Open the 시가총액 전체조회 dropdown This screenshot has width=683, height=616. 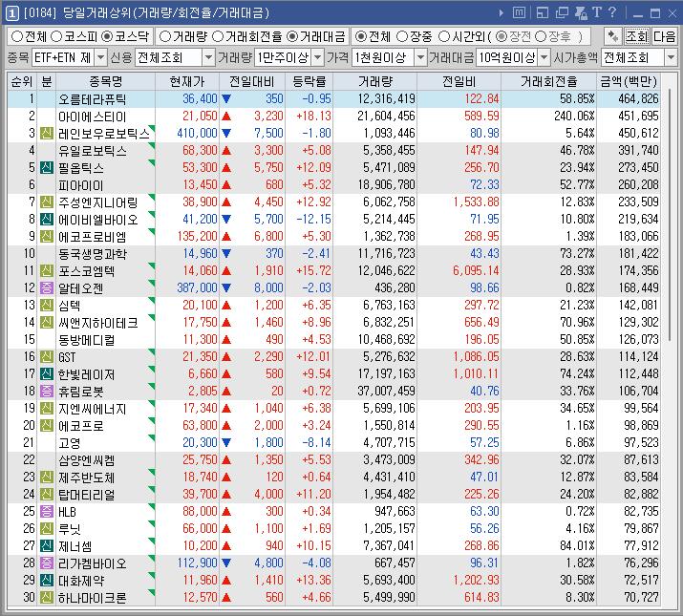click(671, 57)
